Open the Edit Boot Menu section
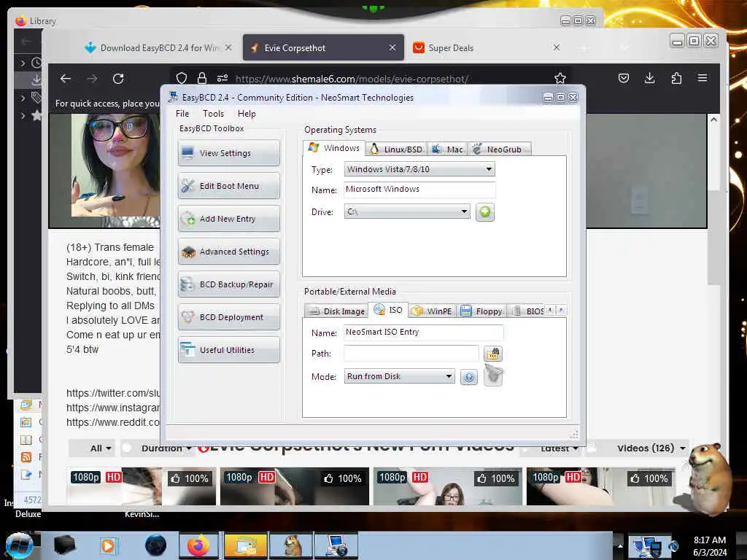This screenshot has height=560, width=747. (228, 186)
